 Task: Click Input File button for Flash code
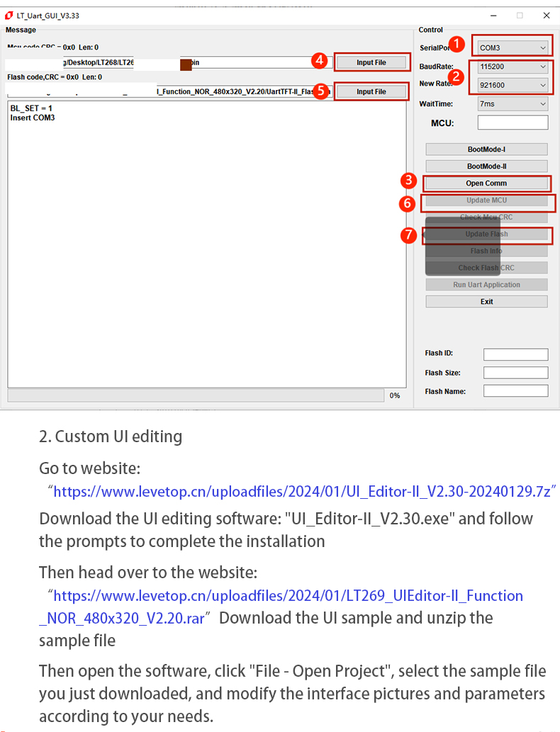pos(371,92)
